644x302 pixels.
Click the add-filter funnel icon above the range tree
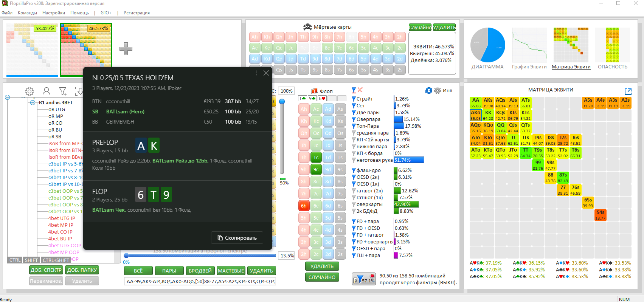tap(63, 91)
